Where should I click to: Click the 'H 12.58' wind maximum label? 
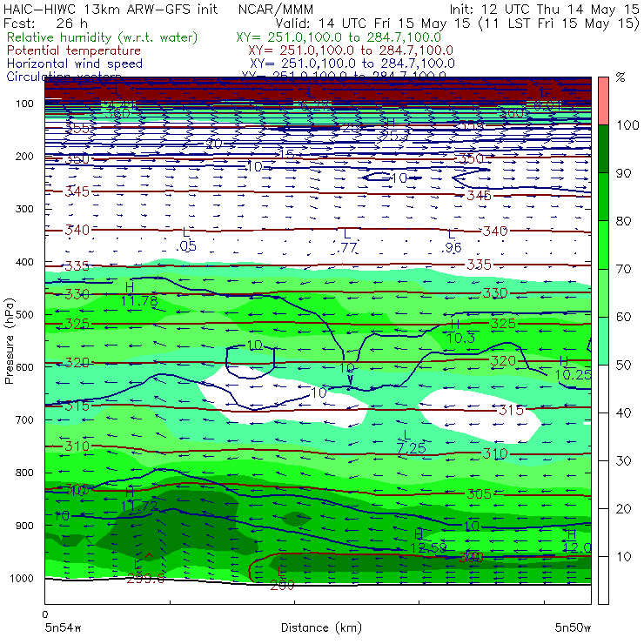428,541
